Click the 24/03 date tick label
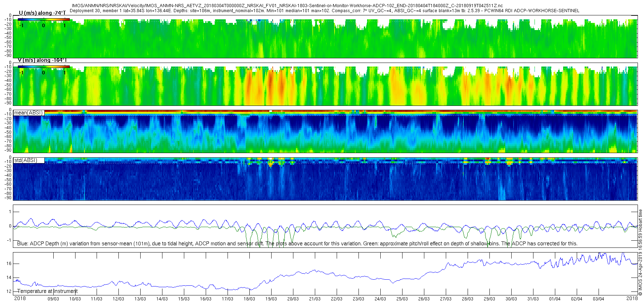 pos(380,299)
